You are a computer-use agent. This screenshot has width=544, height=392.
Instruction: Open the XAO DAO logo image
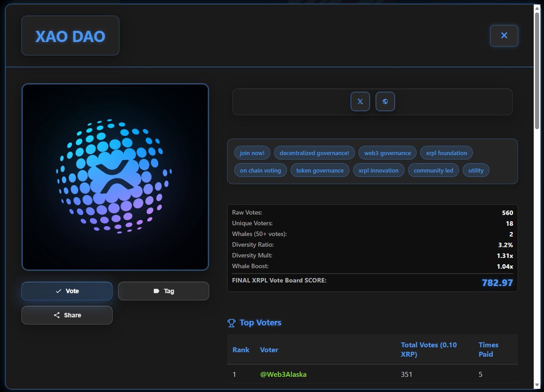point(115,177)
